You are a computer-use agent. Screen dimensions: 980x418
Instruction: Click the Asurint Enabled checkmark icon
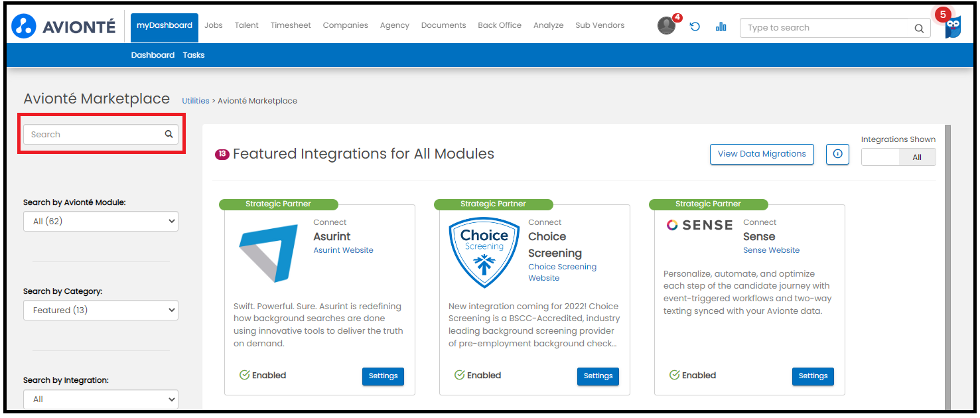coord(245,375)
